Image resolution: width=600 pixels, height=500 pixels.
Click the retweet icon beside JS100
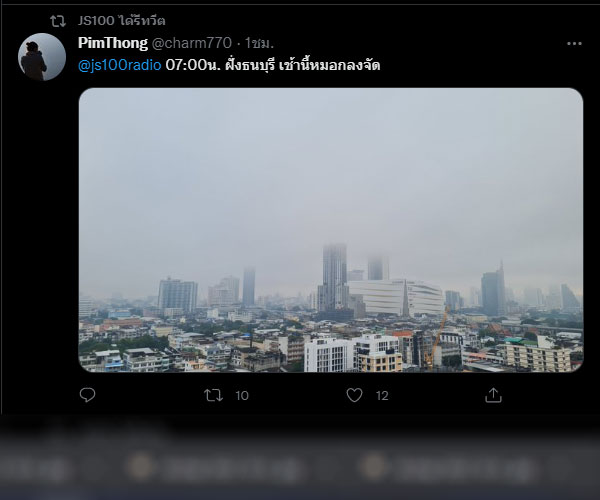coord(58,21)
